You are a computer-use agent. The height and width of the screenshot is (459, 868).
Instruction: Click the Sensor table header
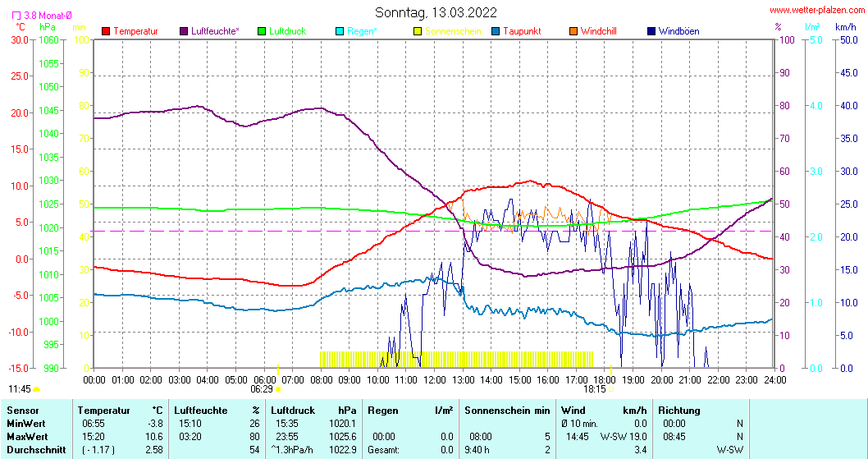[x=23, y=411]
